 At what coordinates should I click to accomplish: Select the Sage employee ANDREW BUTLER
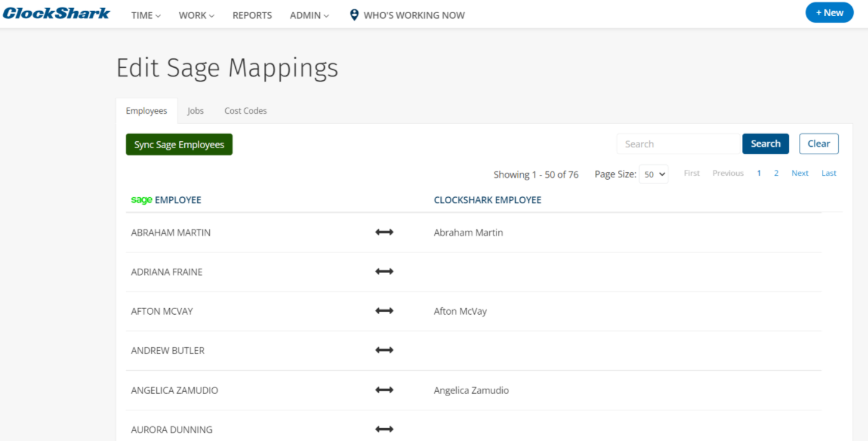pyautogui.click(x=167, y=350)
